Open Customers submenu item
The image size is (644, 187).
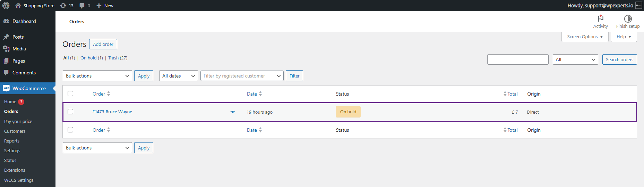(x=15, y=131)
